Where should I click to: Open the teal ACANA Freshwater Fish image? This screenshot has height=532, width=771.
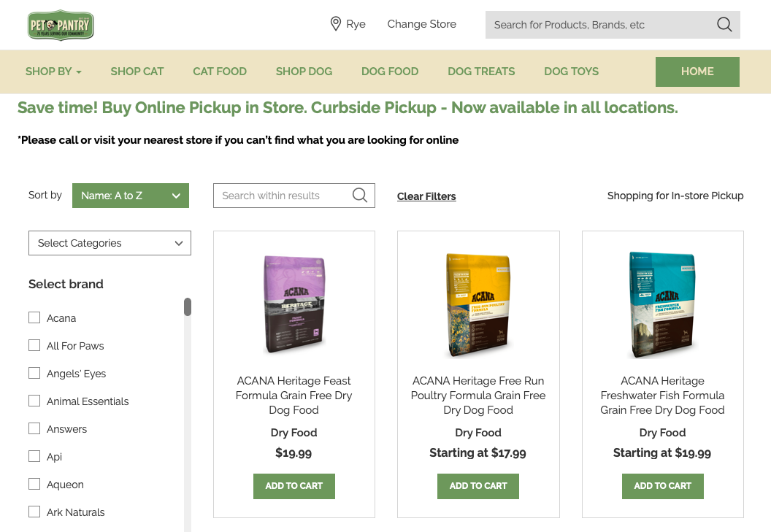point(662,305)
